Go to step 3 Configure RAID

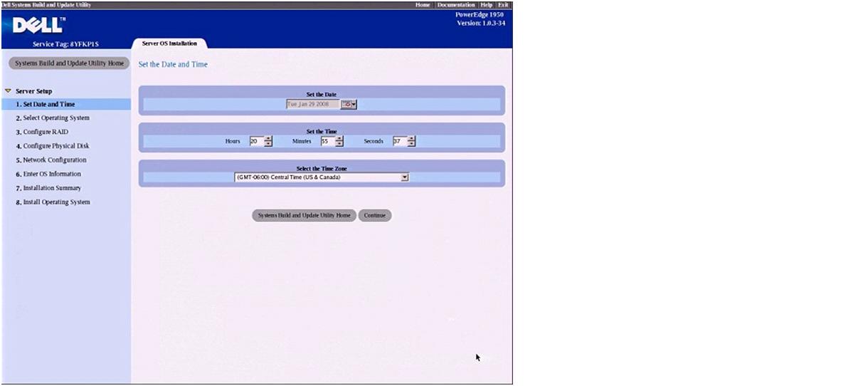[x=42, y=132]
